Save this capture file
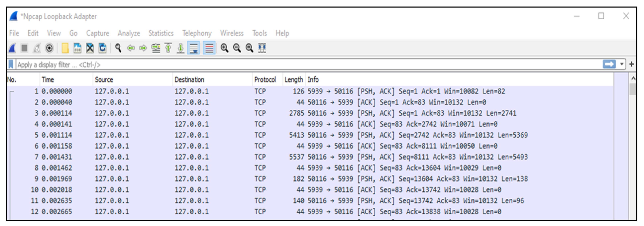Screen dimensions: 644x226 77,48
